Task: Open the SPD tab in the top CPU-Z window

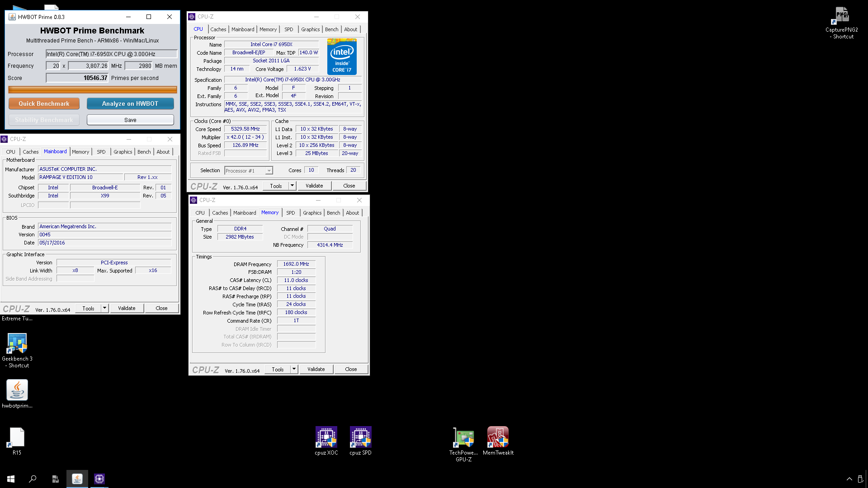Action: tap(289, 29)
